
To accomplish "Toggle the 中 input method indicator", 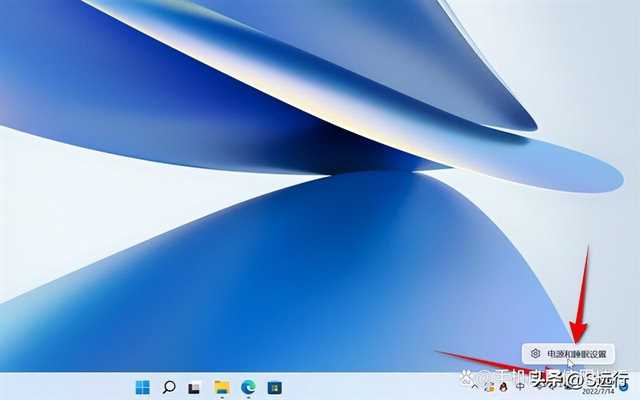I will pos(521,386).
